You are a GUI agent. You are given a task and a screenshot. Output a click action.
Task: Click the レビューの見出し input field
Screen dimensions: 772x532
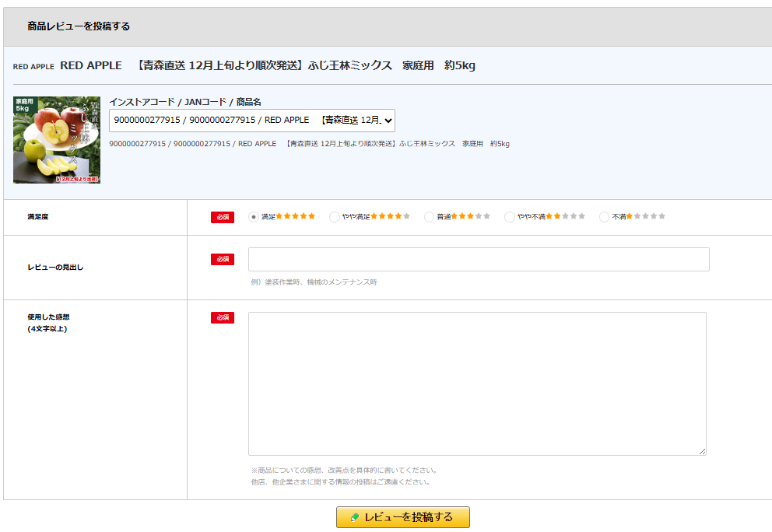coord(479,259)
